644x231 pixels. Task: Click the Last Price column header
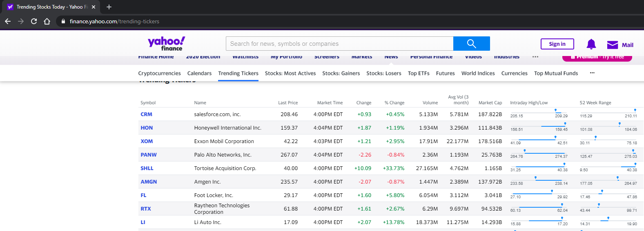(x=288, y=103)
